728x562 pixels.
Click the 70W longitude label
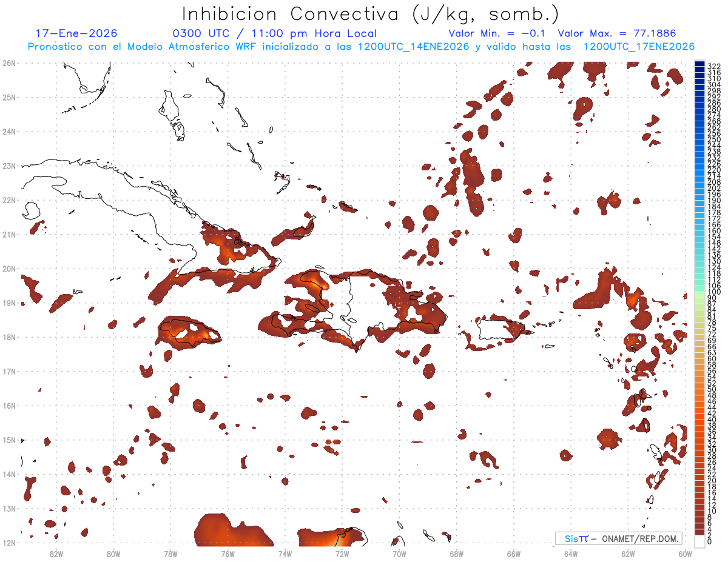(399, 554)
